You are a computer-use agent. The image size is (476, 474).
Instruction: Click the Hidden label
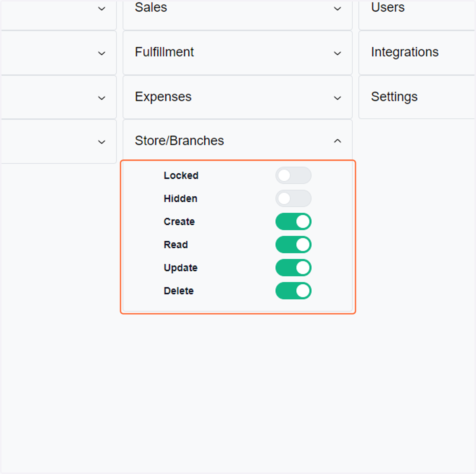tap(180, 198)
